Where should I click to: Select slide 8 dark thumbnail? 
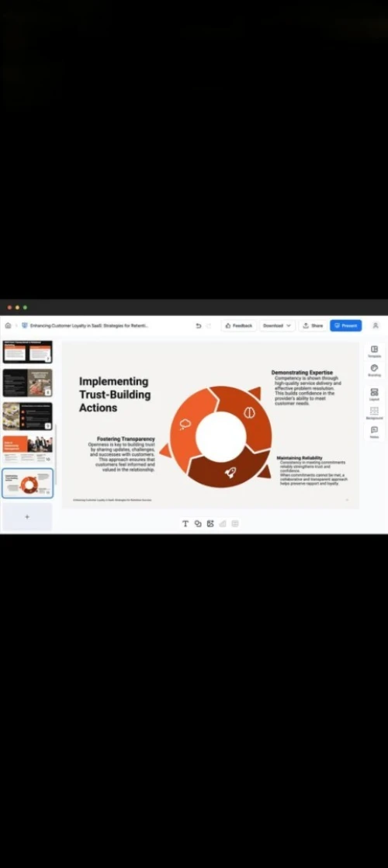click(28, 383)
